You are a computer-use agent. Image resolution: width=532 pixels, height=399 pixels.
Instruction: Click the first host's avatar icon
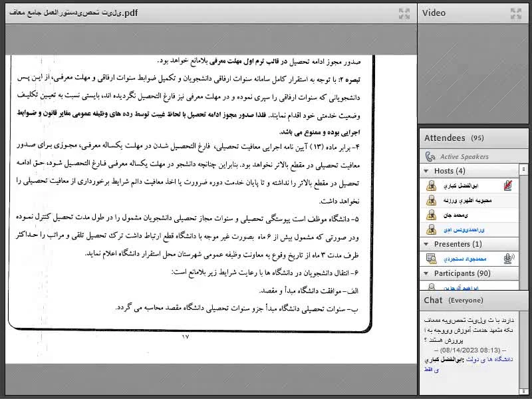click(x=431, y=186)
